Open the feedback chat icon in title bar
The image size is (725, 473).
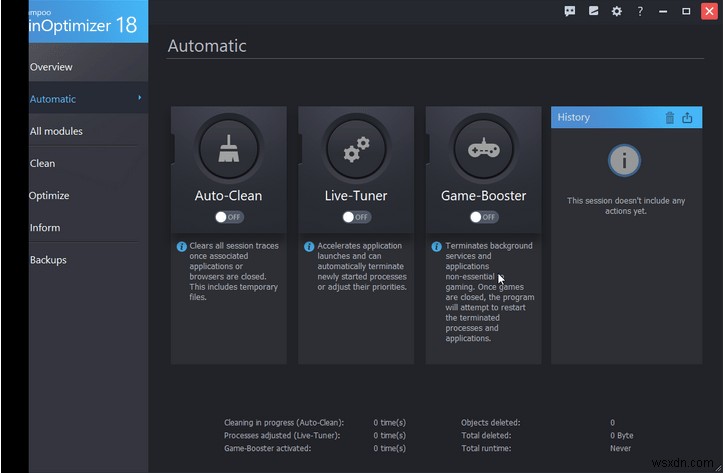[570, 11]
